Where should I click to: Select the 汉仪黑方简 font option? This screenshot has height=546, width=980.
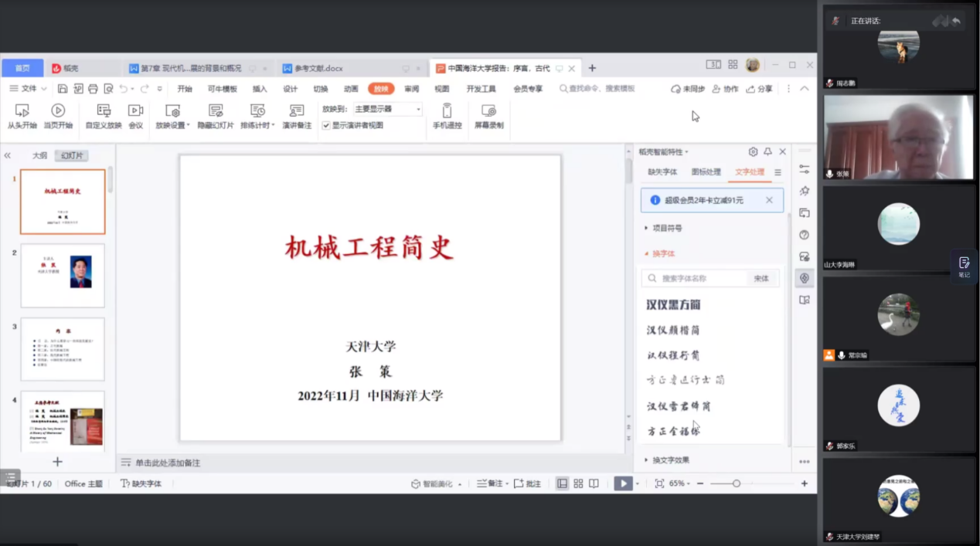pos(673,305)
